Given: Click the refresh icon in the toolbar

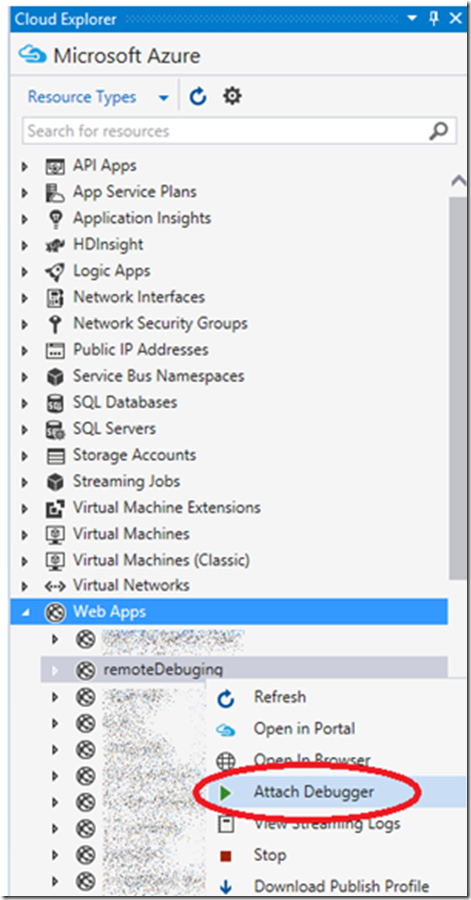Looking at the screenshot, I should click(x=198, y=97).
